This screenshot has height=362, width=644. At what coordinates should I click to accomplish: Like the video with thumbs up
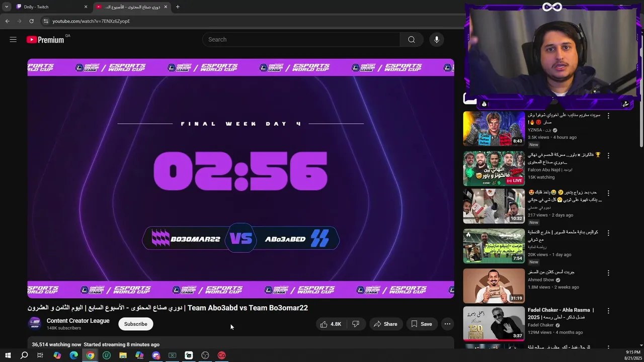click(330, 324)
